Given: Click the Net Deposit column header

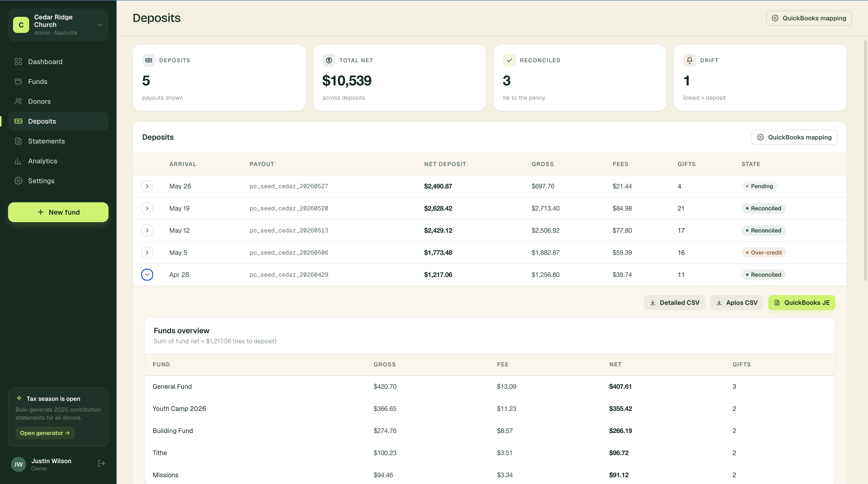Looking at the screenshot, I should [445, 165].
